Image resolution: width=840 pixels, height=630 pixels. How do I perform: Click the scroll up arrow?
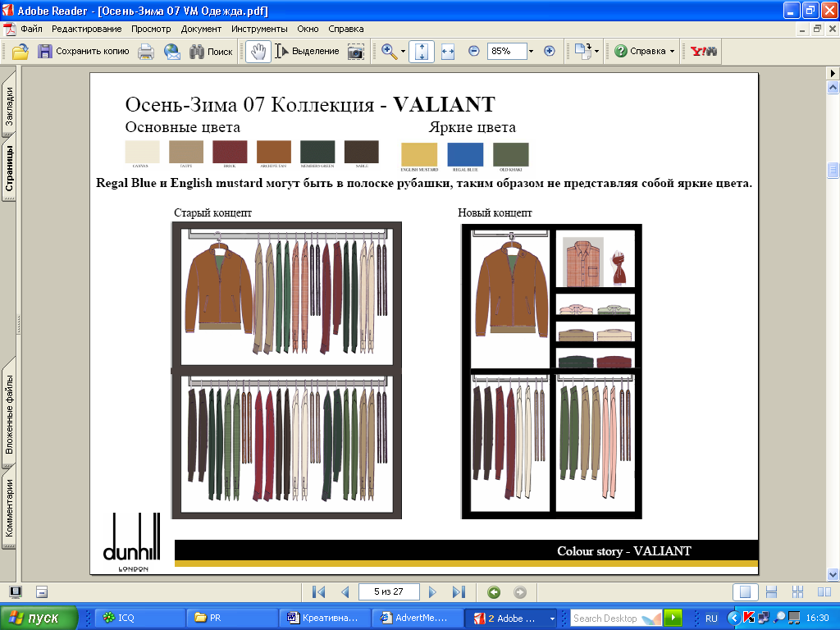pyautogui.click(x=833, y=87)
